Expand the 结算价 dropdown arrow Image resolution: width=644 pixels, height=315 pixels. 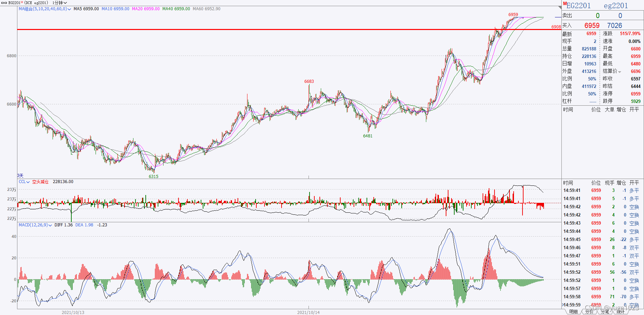click(619, 72)
